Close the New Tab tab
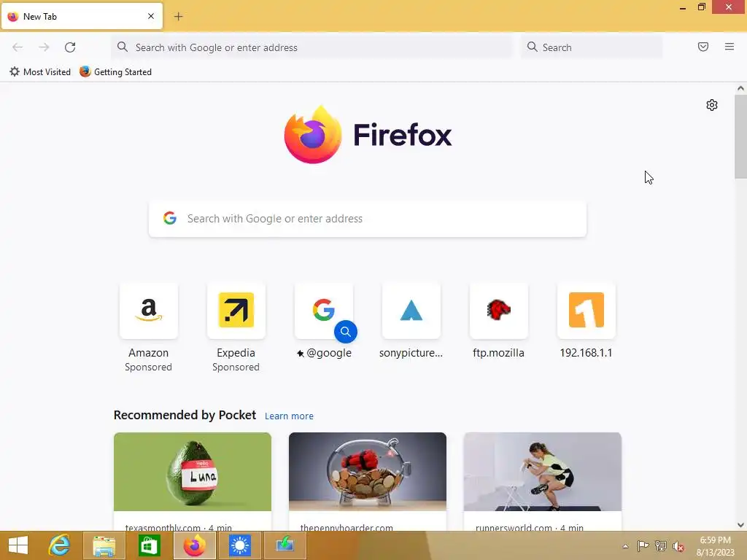Viewport: 747px width, 560px height. (x=151, y=16)
